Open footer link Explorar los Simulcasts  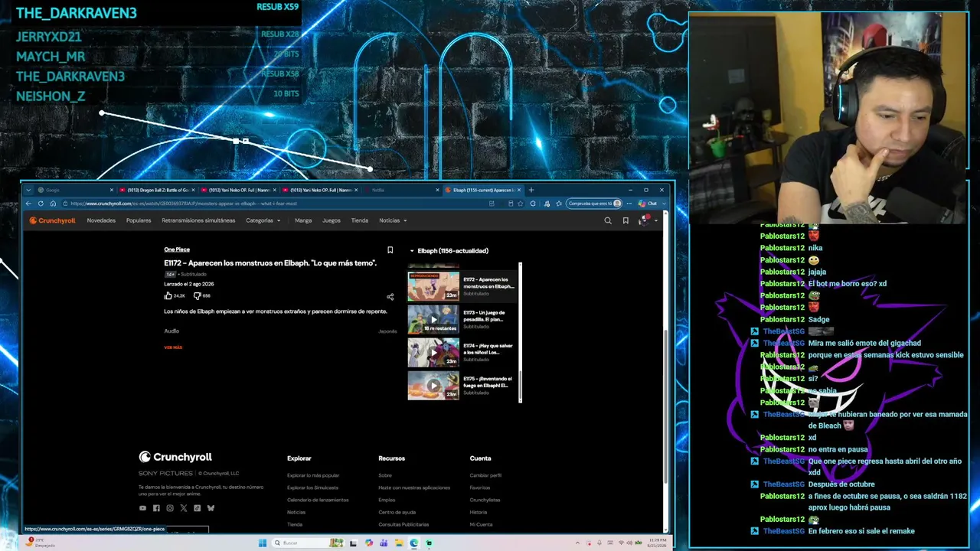click(312, 487)
